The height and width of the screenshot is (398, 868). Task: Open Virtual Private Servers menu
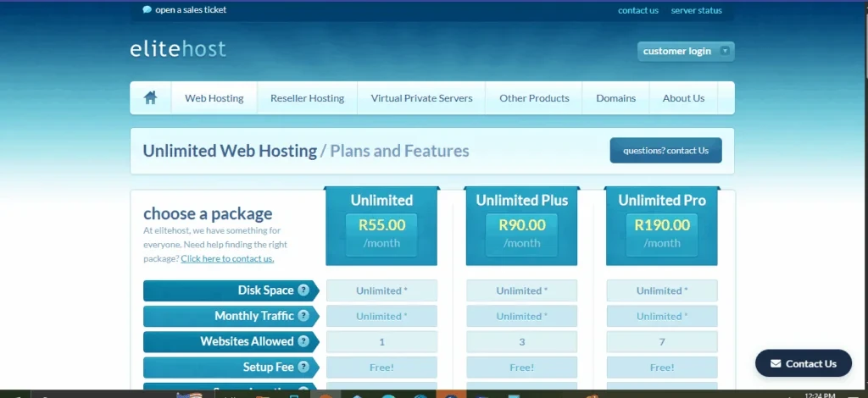pos(422,98)
